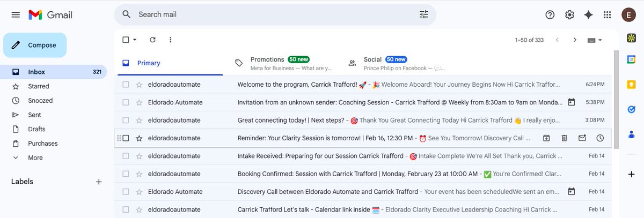Open the select dropdown arrow next to checkbox
The image size is (644, 218).
[135, 40]
